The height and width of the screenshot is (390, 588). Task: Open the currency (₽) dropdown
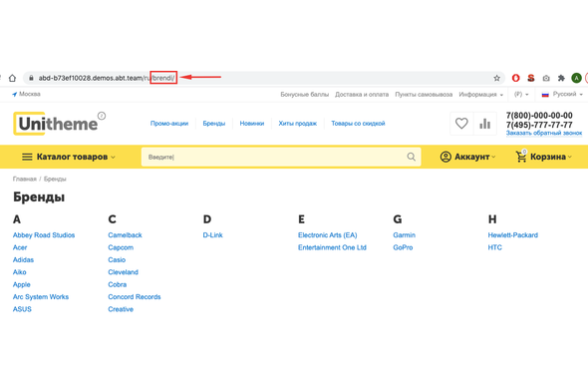coord(521,94)
